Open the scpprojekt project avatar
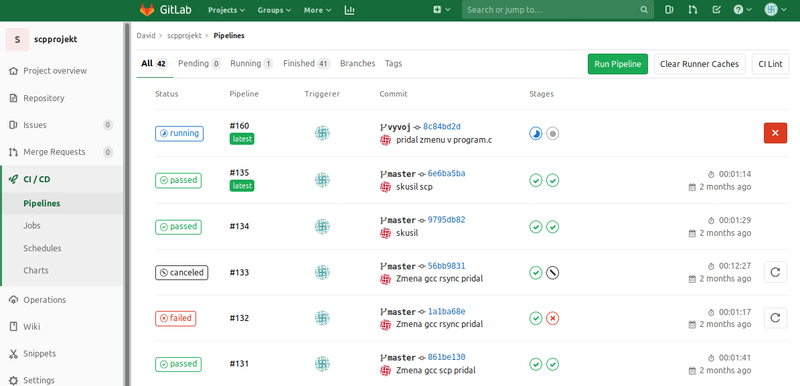 point(17,39)
